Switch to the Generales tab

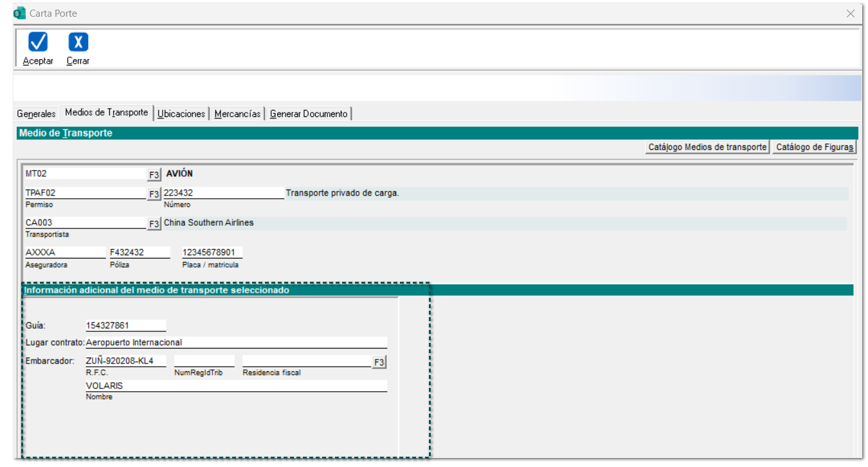coord(36,114)
